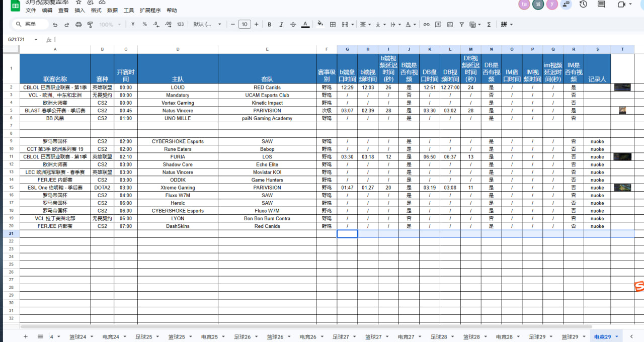The width and height of the screenshot is (644, 342).
Task: Toggle Italic formatting
Action: pyautogui.click(x=281, y=24)
